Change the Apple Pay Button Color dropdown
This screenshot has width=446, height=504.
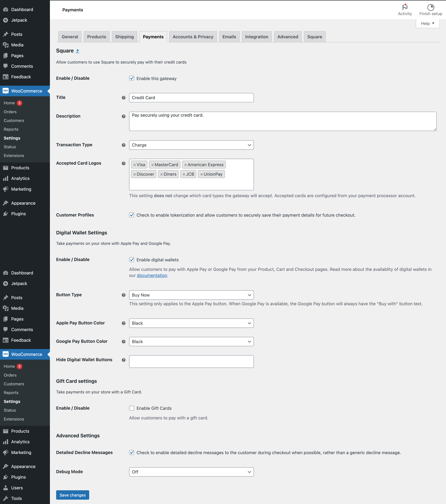click(191, 323)
